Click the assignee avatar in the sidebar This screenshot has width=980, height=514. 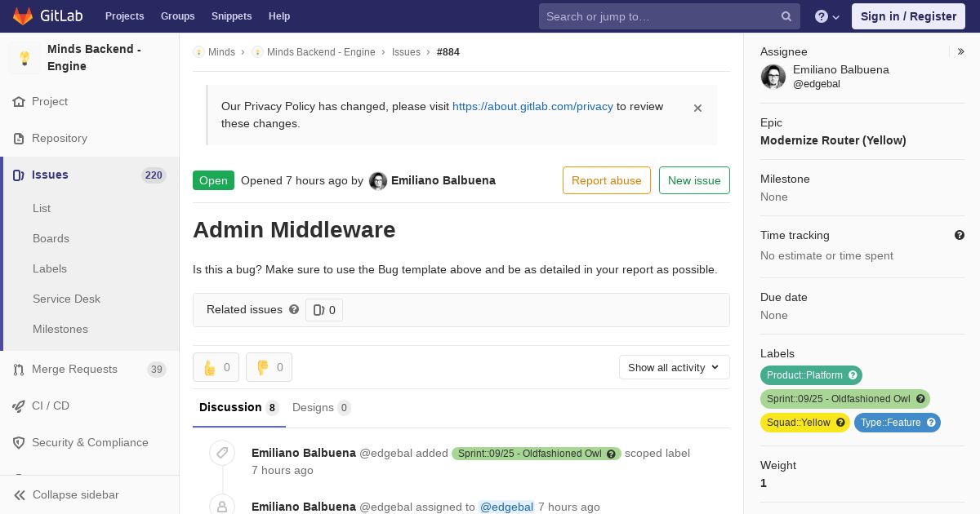coord(773,77)
